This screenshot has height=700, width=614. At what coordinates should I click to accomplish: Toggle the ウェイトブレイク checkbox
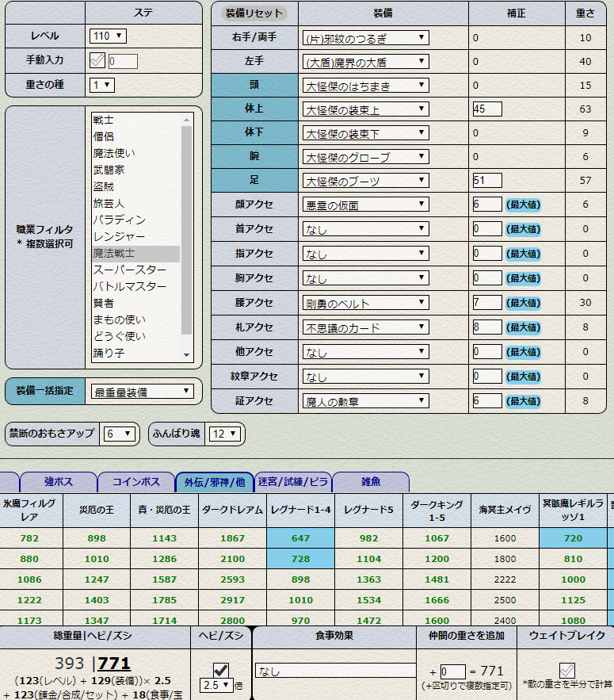coord(566,670)
